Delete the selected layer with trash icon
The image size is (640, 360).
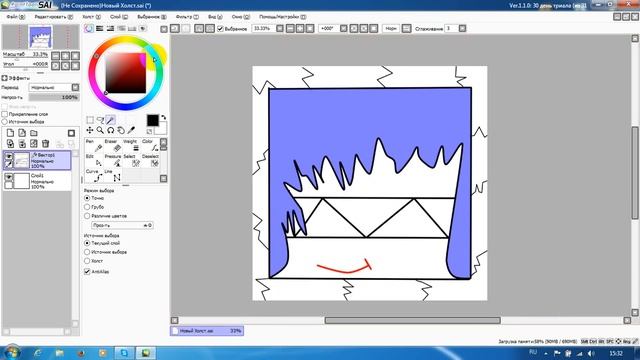[x=46, y=144]
